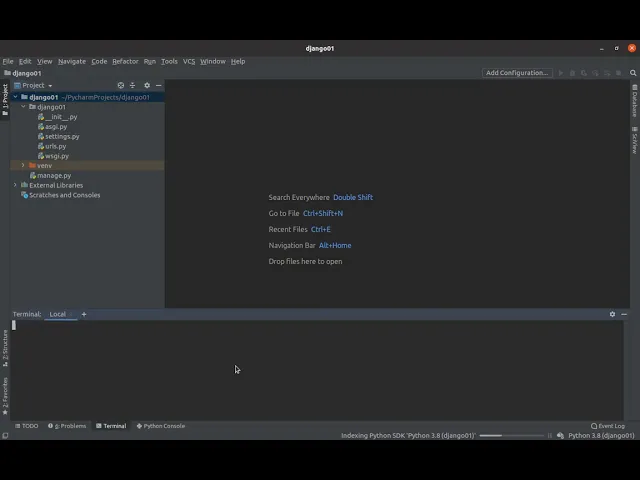Click the Run (play) icon in toolbar
Screen dimensions: 640x480
(561, 73)
